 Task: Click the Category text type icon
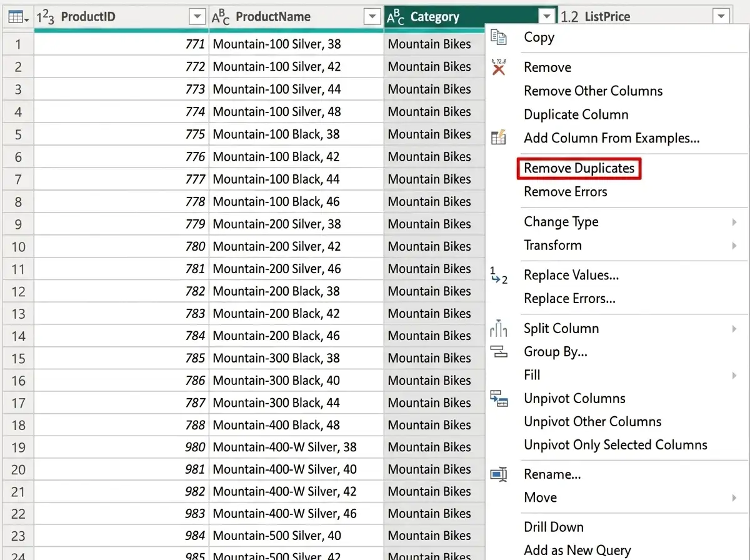coord(396,17)
